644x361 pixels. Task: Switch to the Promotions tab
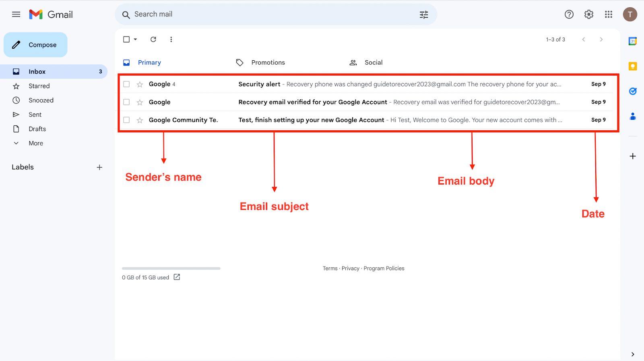pyautogui.click(x=268, y=63)
